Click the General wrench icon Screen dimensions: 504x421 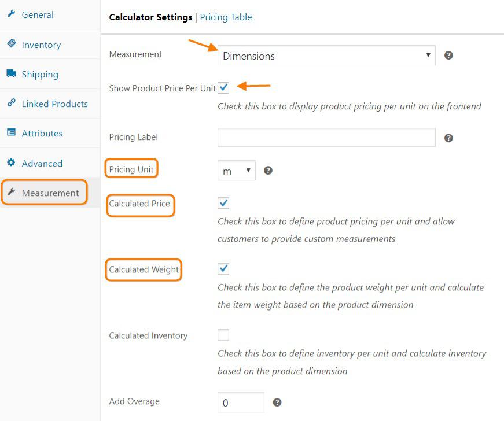tap(11, 14)
